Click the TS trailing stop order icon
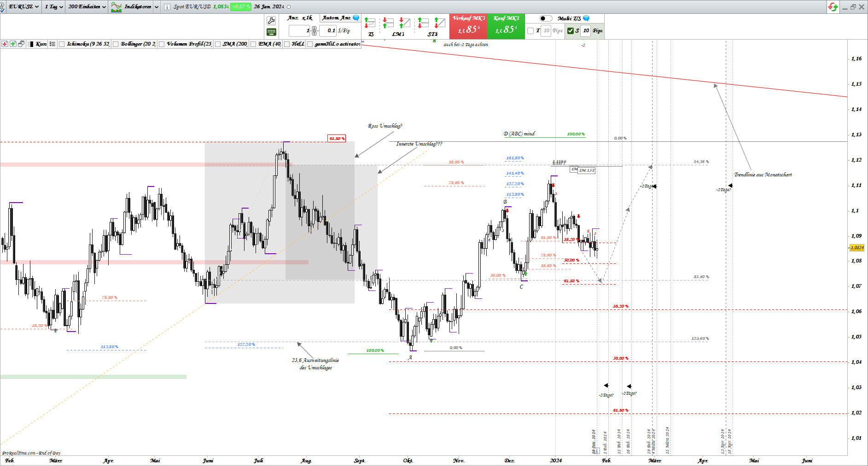Image resolution: width=868 pixels, height=466 pixels. [x=370, y=23]
